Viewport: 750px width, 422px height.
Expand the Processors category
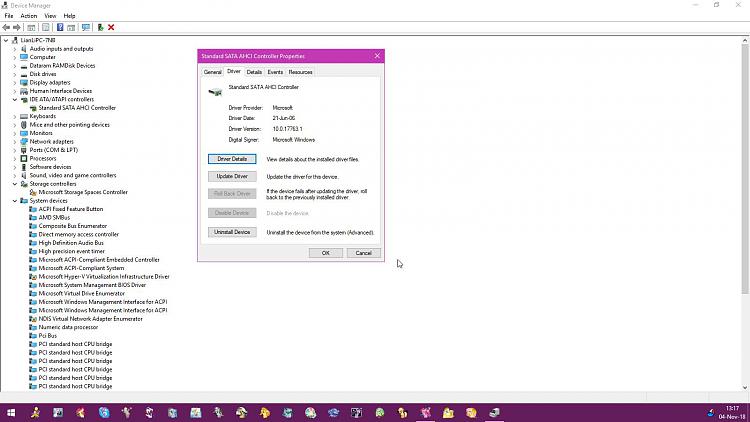(15, 158)
